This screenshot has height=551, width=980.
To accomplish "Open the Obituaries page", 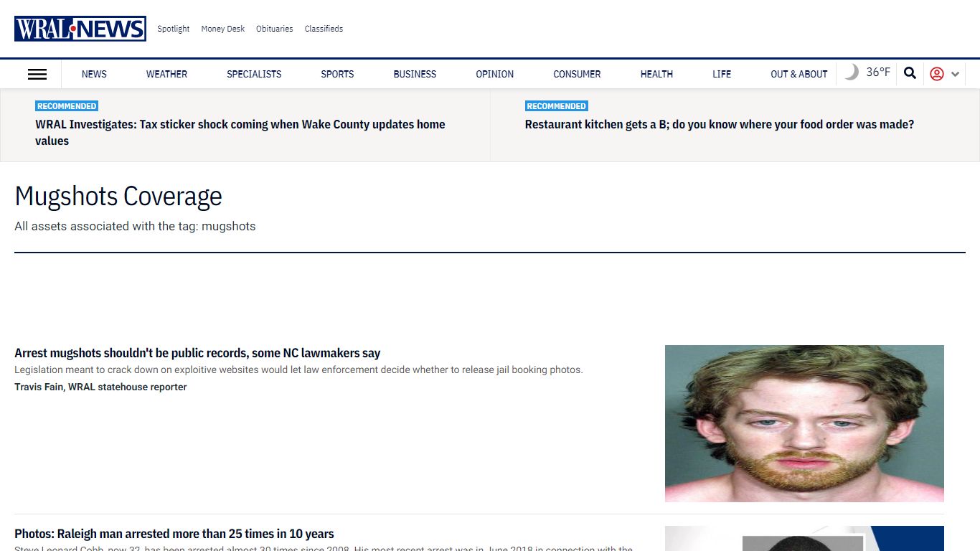I will (274, 29).
